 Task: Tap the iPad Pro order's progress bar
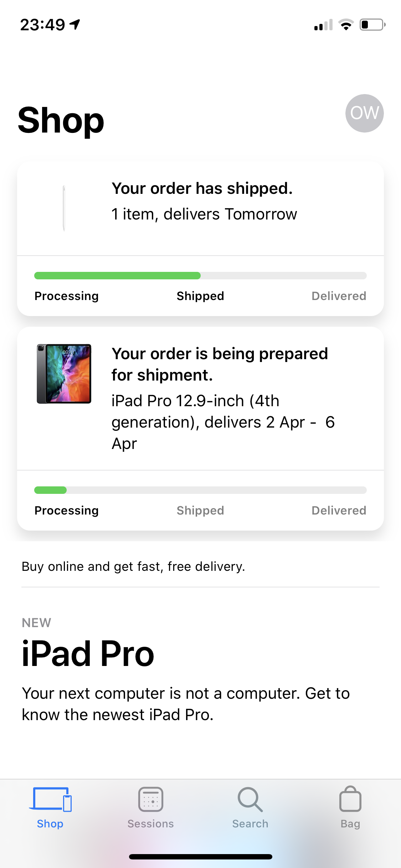(x=200, y=490)
